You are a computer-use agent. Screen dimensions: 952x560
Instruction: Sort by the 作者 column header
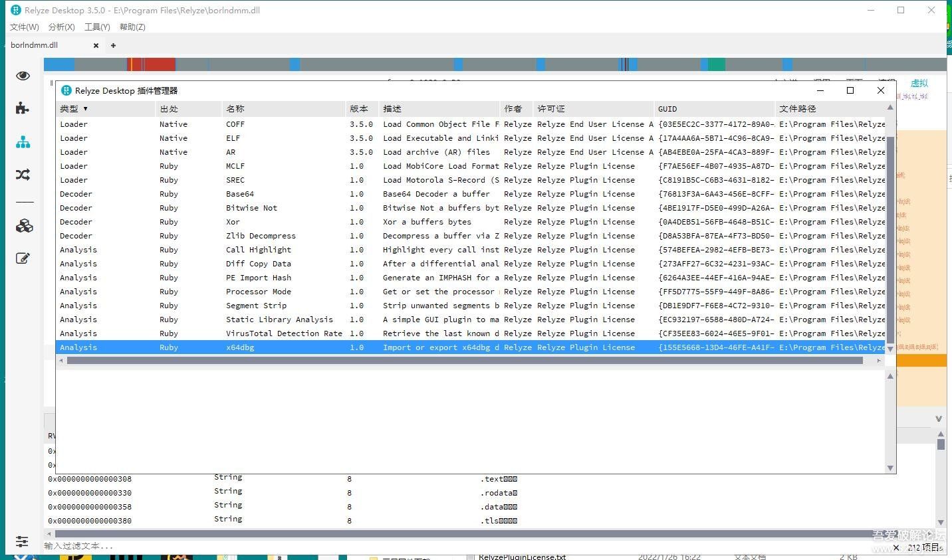coord(517,108)
